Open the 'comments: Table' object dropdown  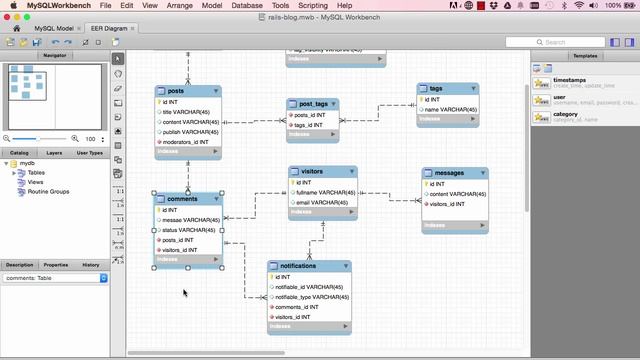coord(104,278)
